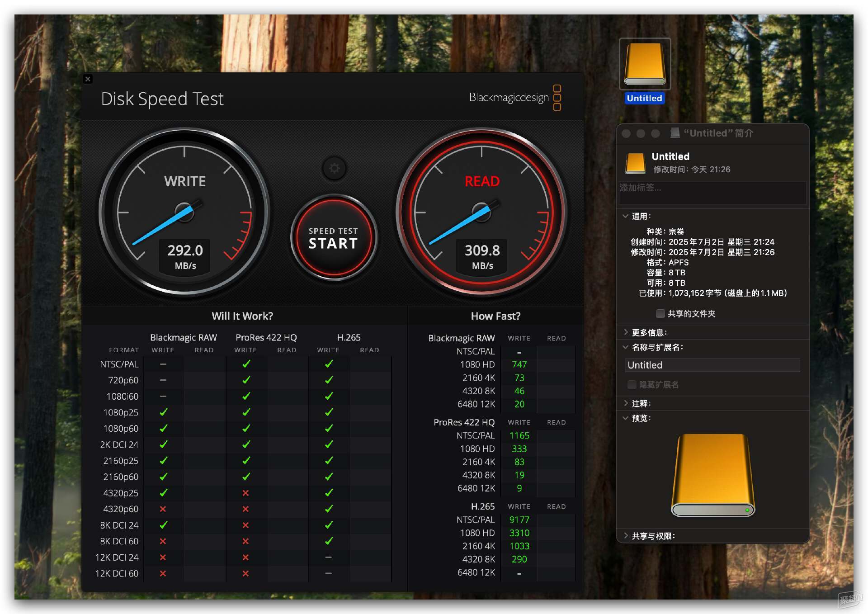This screenshot has width=868, height=614.
Task: Click the H.265 checkmark for 8K DCI 60
Action: point(329,541)
